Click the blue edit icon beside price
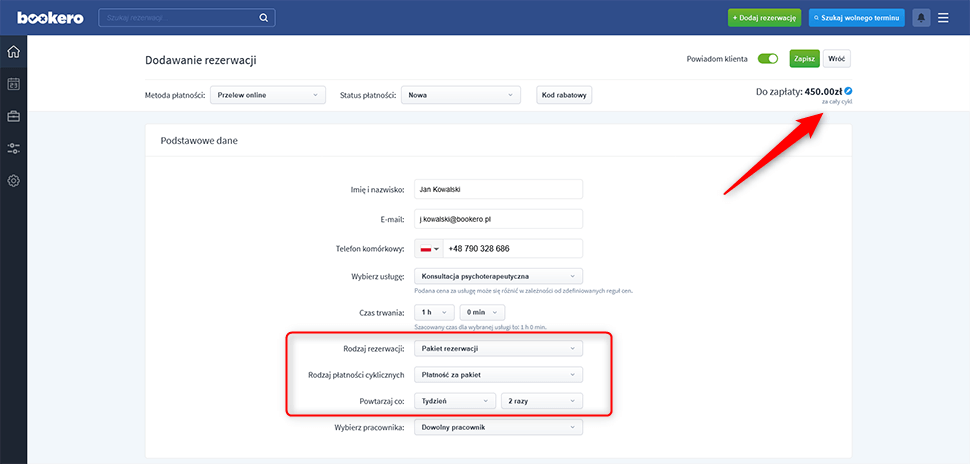970x464 pixels. pos(849,91)
